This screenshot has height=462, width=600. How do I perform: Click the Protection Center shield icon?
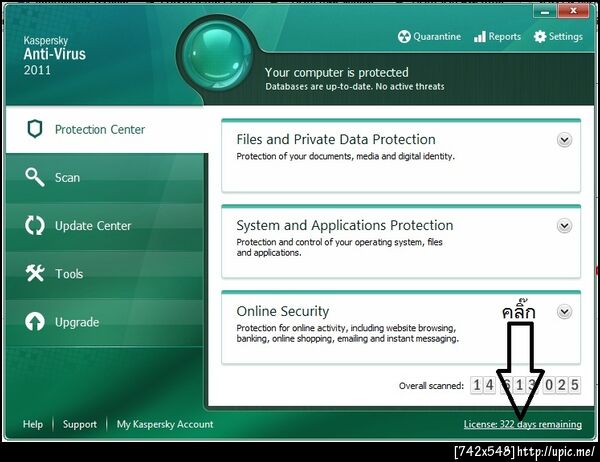point(35,129)
